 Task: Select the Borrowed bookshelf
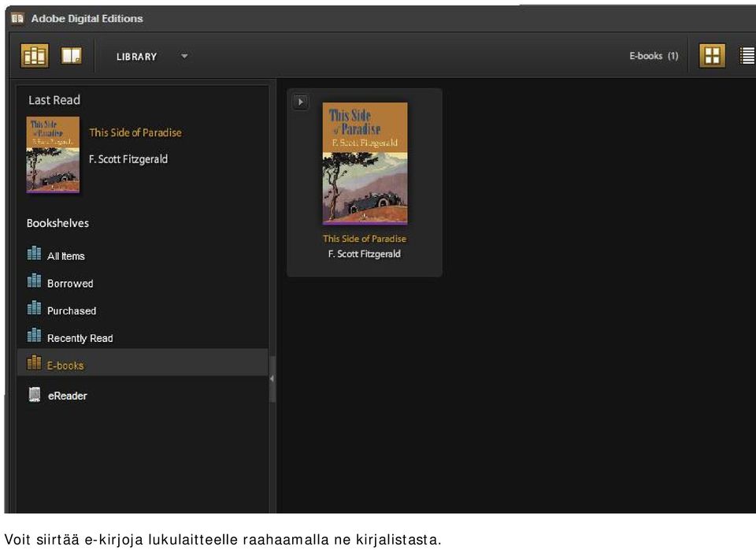pos(143,283)
